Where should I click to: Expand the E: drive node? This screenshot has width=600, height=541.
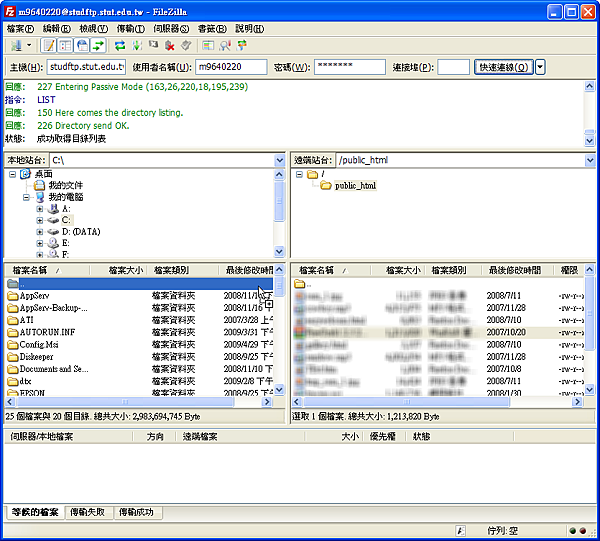coord(40,243)
